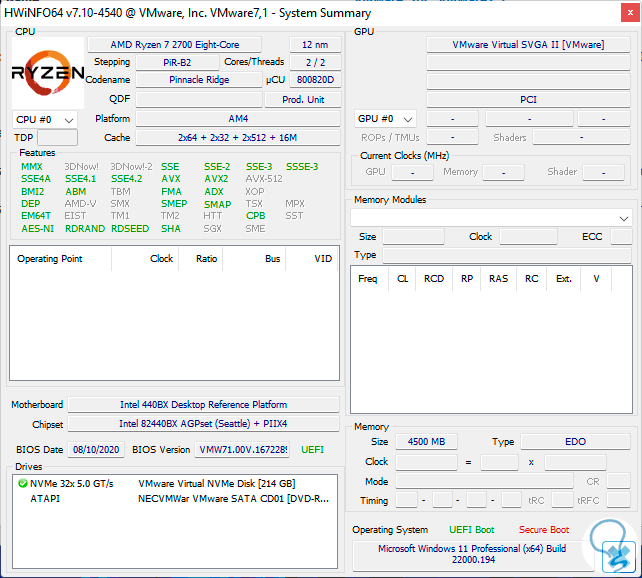
Task: Click the Windows 11 Professional OS field
Action: point(473,554)
